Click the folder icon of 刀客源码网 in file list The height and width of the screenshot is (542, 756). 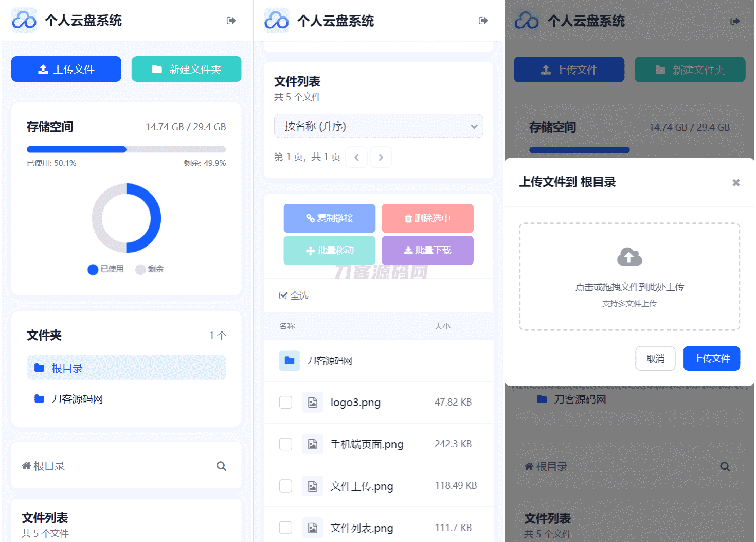(290, 360)
